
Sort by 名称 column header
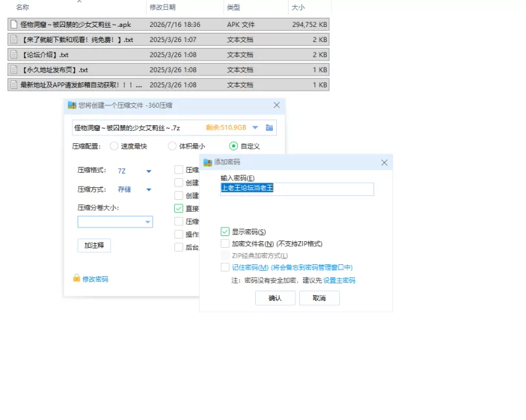[x=23, y=7]
